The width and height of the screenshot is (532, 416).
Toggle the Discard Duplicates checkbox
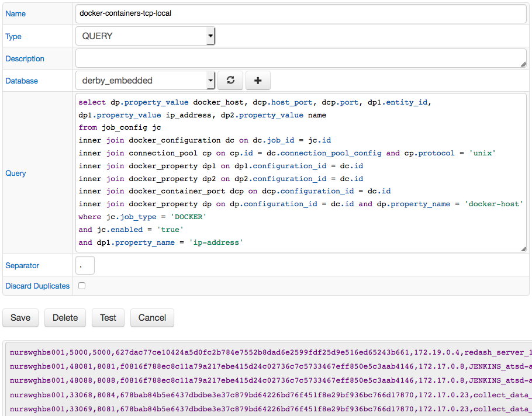[82, 286]
